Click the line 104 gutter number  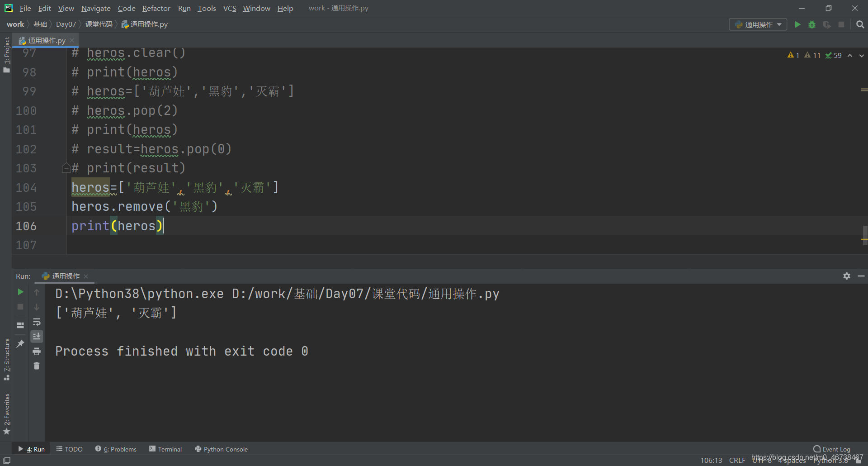click(26, 187)
